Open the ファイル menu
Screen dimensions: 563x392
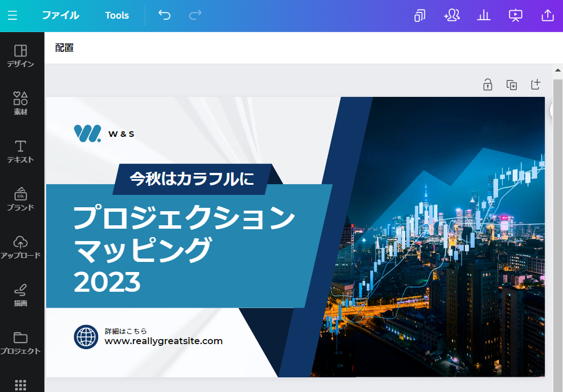click(60, 15)
